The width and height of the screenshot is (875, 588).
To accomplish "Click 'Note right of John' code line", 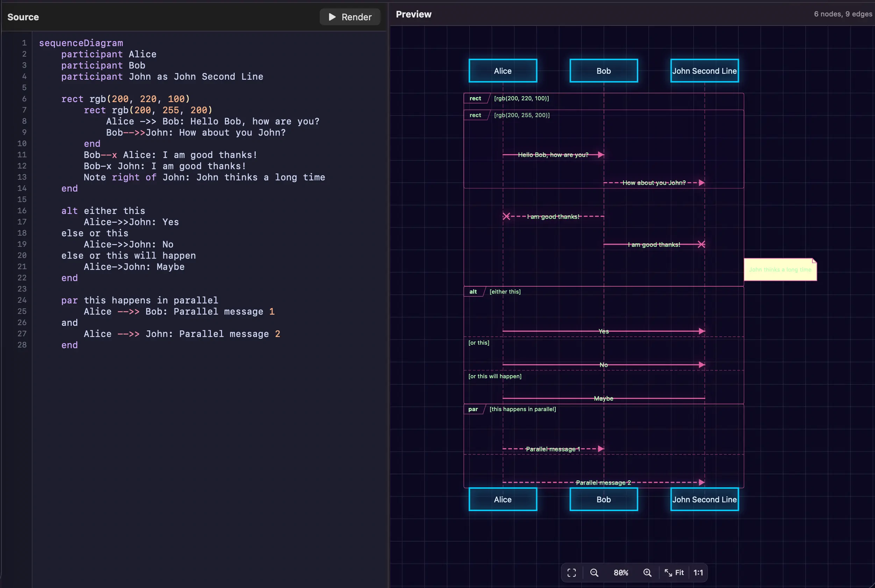I will coord(204,177).
